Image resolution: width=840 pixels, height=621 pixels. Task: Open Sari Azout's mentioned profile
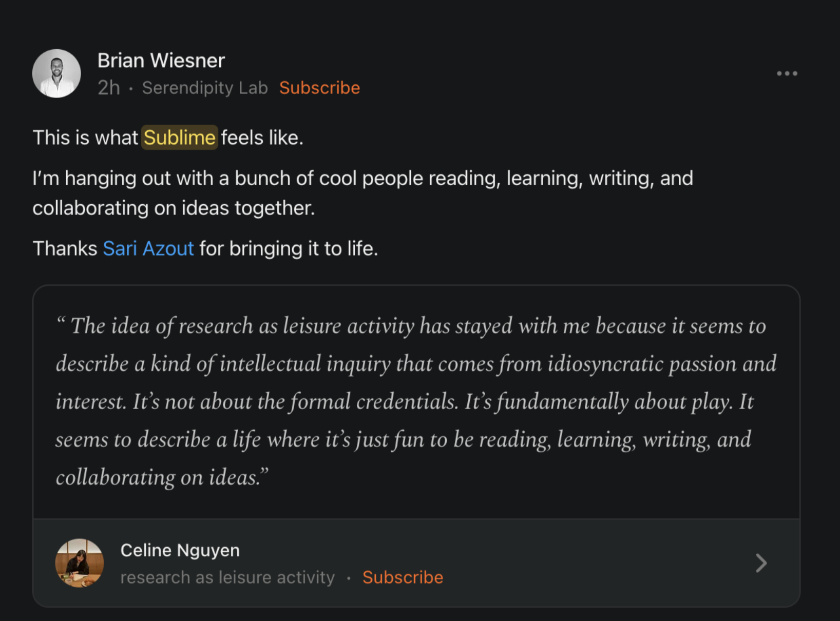148,248
